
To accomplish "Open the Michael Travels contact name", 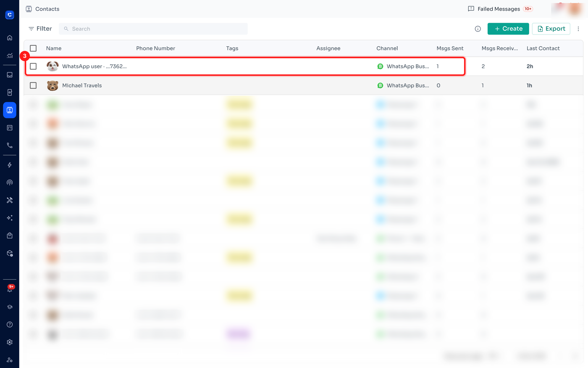I will [x=82, y=85].
